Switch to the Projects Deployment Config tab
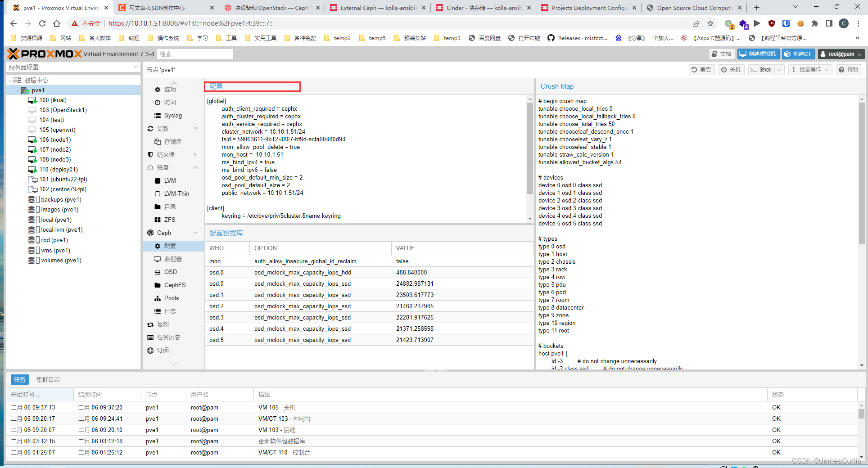 [x=589, y=8]
